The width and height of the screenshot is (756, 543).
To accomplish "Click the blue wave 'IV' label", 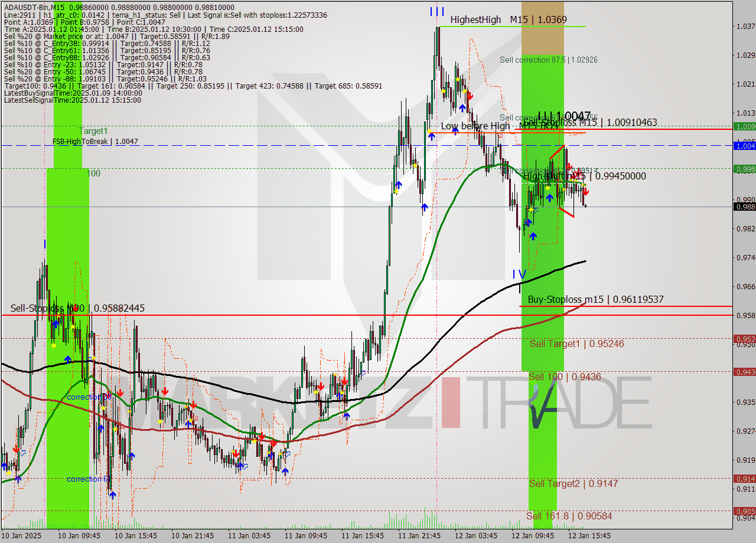I will click(519, 274).
